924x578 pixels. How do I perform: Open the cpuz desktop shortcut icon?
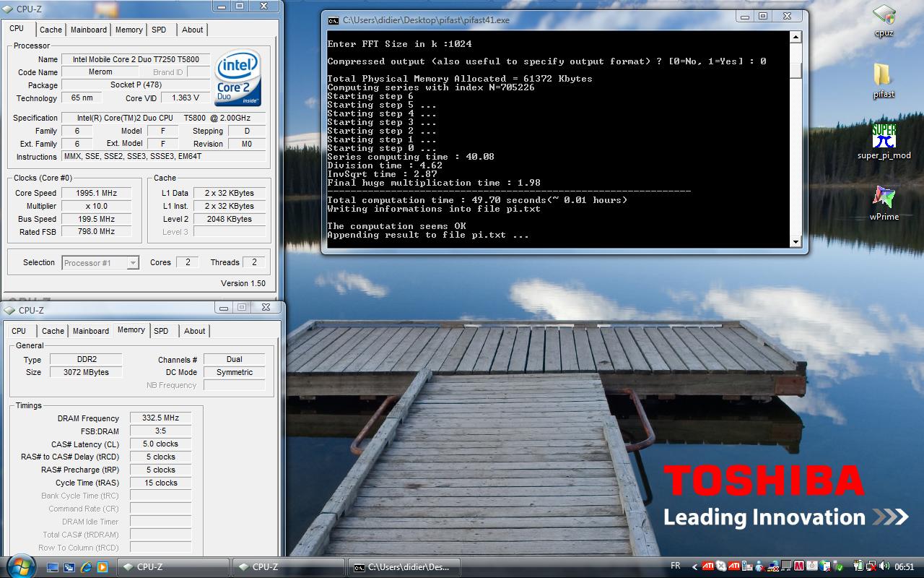click(884, 15)
